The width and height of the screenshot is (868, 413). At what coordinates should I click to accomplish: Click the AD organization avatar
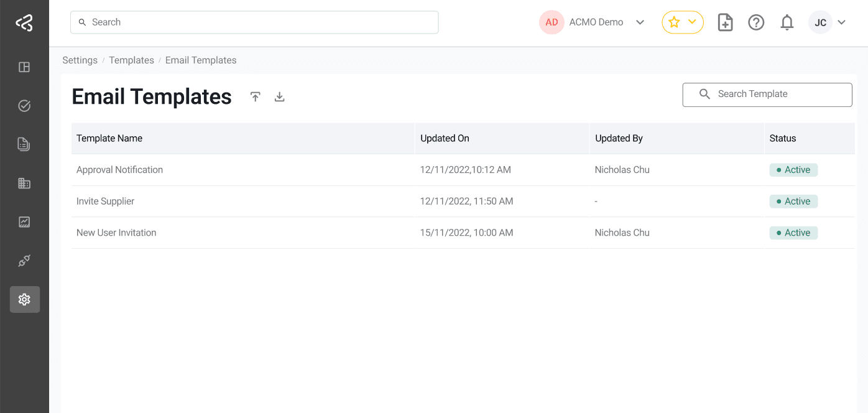(x=552, y=22)
